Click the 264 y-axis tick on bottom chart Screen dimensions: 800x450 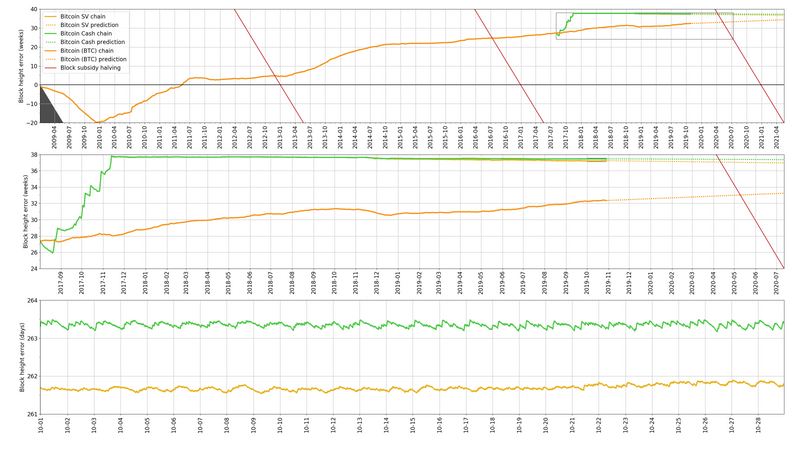pyautogui.click(x=33, y=301)
